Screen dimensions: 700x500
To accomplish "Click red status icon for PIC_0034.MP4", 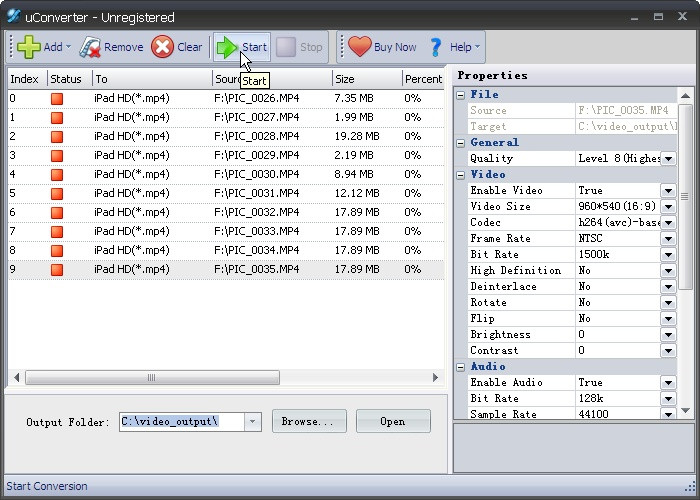I will [57, 250].
